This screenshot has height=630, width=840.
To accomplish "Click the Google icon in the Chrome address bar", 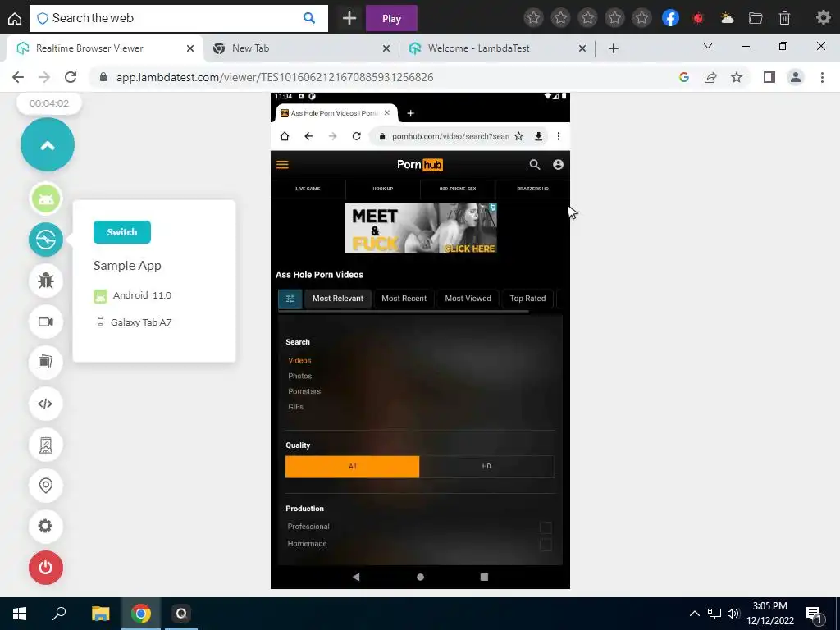I will 683,77.
